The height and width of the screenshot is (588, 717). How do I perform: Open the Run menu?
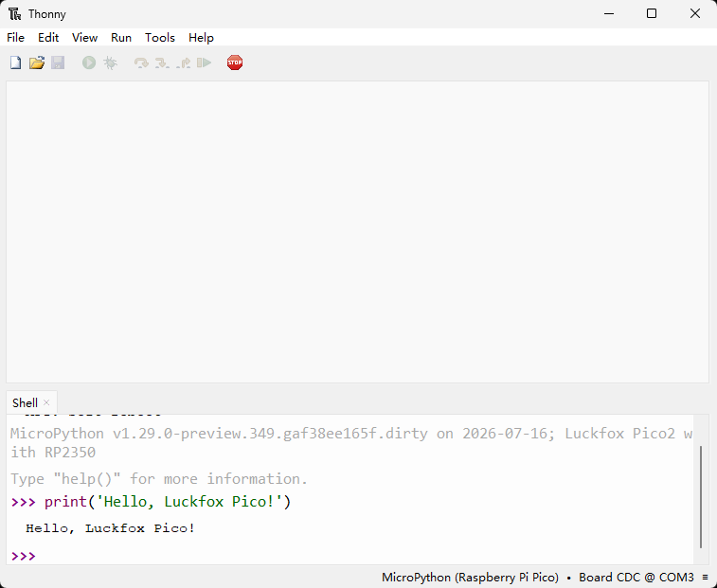(121, 38)
